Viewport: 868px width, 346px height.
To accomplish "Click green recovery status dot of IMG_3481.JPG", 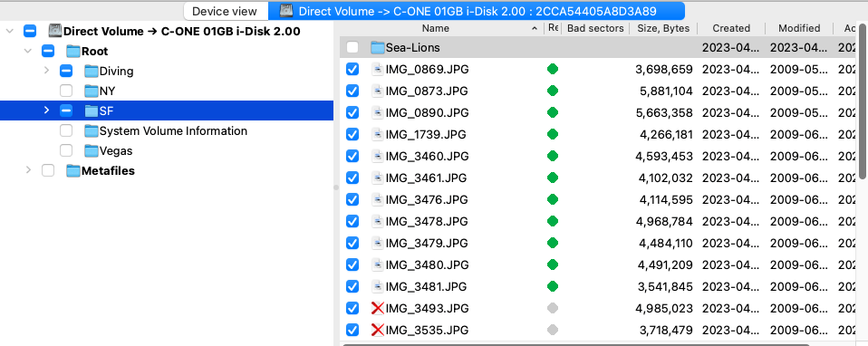I will pyautogui.click(x=553, y=287).
